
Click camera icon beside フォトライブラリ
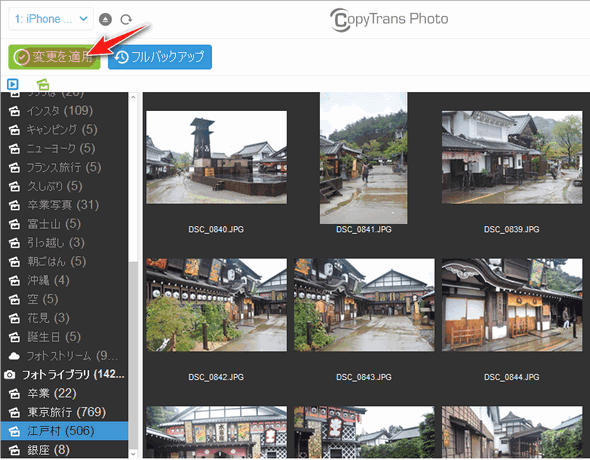click(x=10, y=375)
